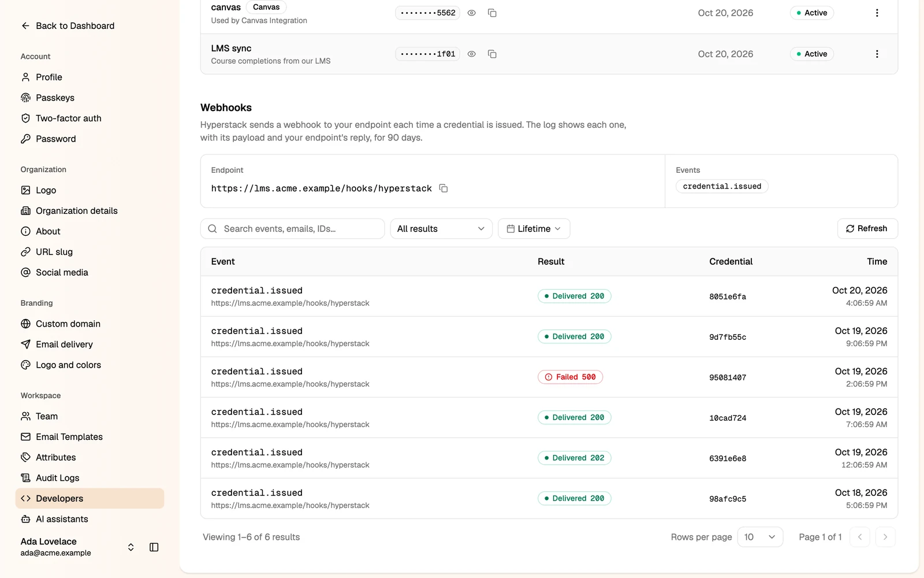This screenshot has width=924, height=578.
Task: Reveal the canvas API key ending 5562
Action: point(472,13)
